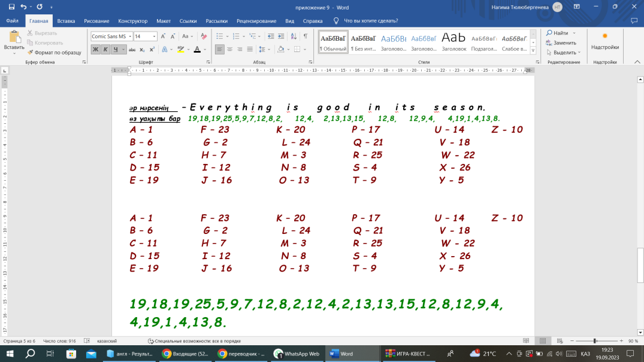Apply the Обычный style
This screenshot has width=644, height=362.
point(333,42)
